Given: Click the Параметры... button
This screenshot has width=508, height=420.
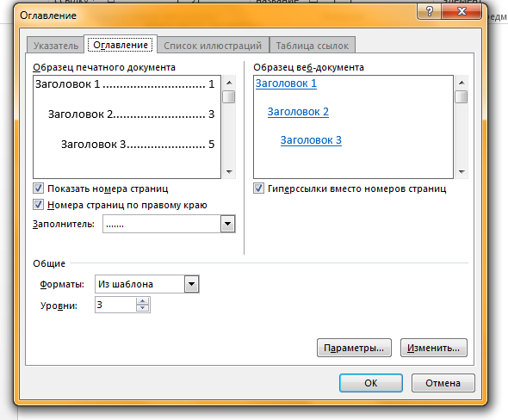Looking at the screenshot, I should (354, 348).
